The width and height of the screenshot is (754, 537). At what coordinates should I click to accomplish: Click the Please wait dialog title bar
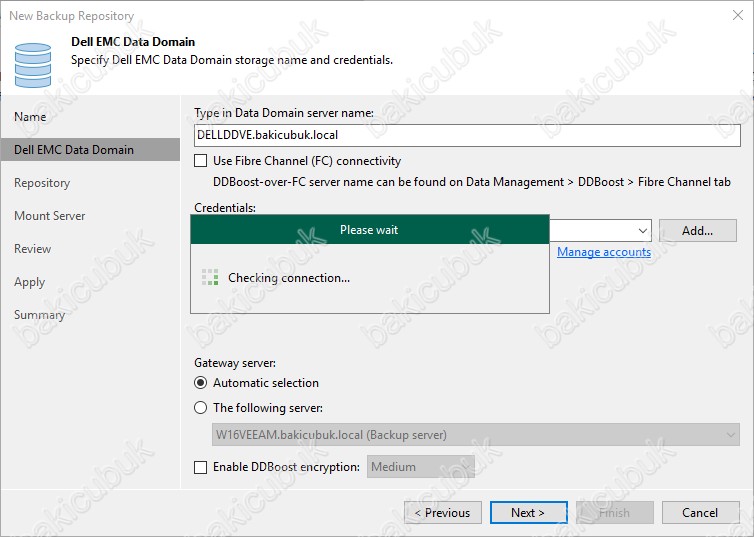tap(370, 230)
